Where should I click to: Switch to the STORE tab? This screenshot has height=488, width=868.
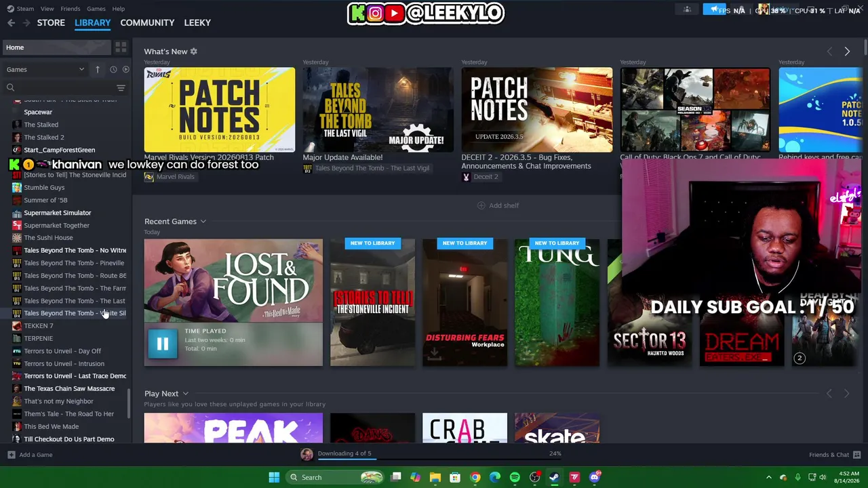pos(51,22)
